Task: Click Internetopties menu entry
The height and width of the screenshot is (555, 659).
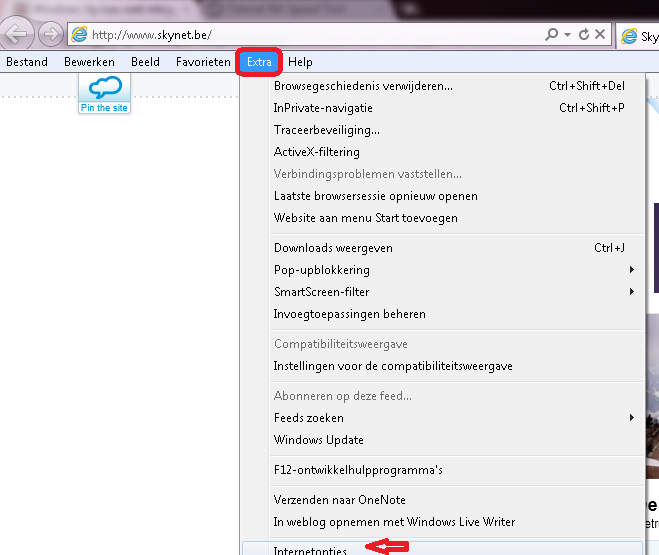Action: (443, 549)
